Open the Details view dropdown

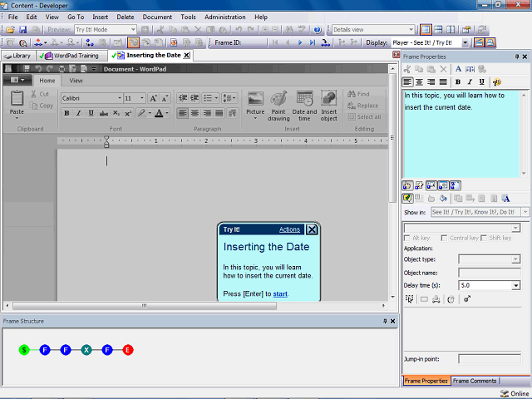click(411, 30)
